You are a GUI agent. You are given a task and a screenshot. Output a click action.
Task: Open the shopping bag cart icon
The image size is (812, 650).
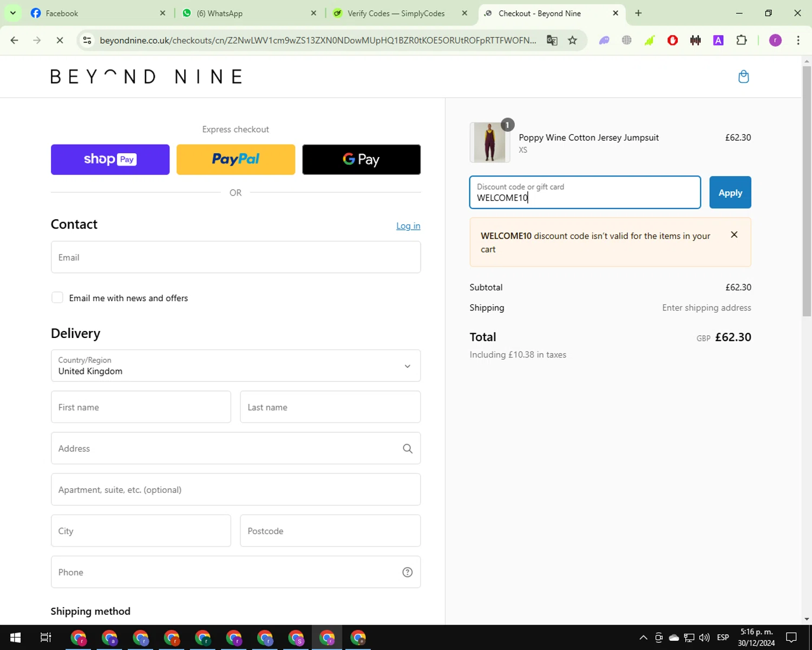[743, 76]
